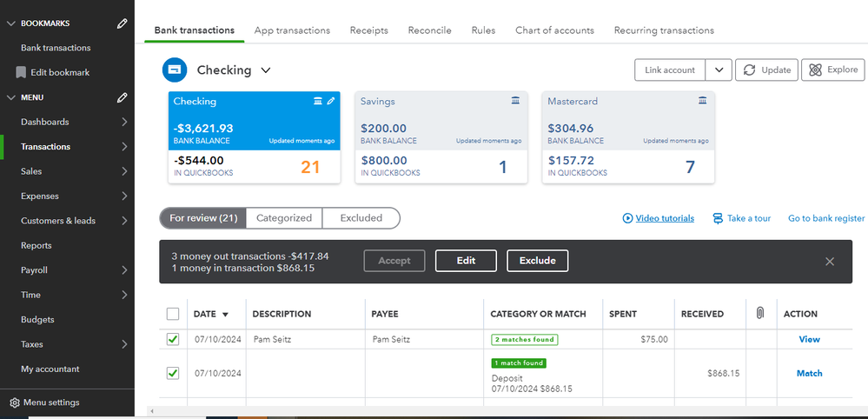Click the Exclude button
The image size is (868, 419).
[537, 261]
